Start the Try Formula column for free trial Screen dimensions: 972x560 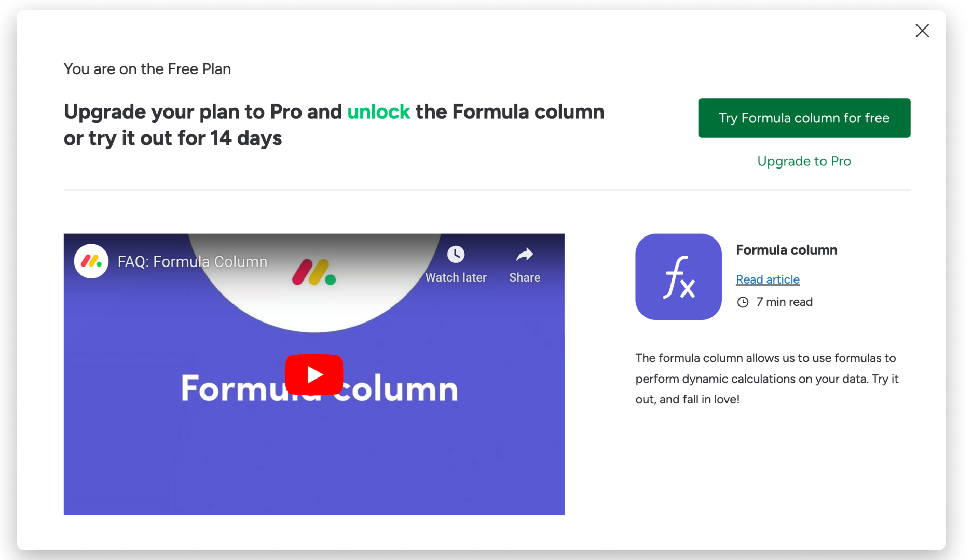pyautogui.click(x=804, y=118)
